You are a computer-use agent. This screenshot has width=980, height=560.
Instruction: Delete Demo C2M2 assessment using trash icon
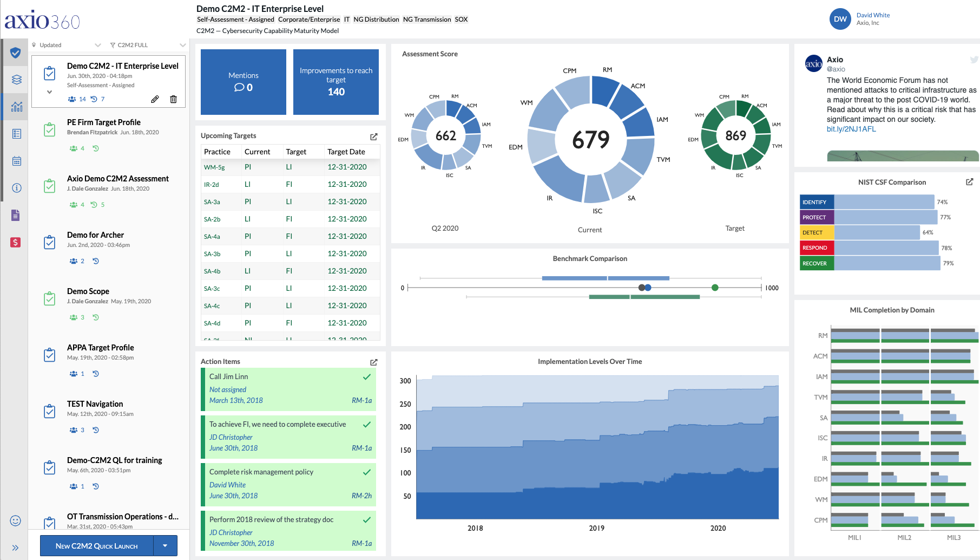173,99
